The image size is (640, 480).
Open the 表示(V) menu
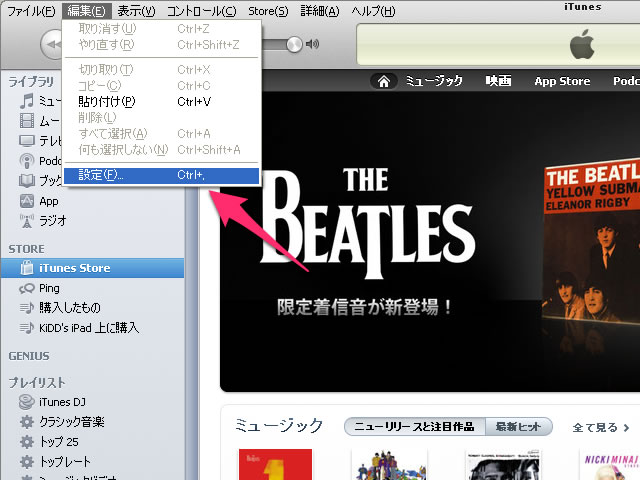click(x=136, y=11)
